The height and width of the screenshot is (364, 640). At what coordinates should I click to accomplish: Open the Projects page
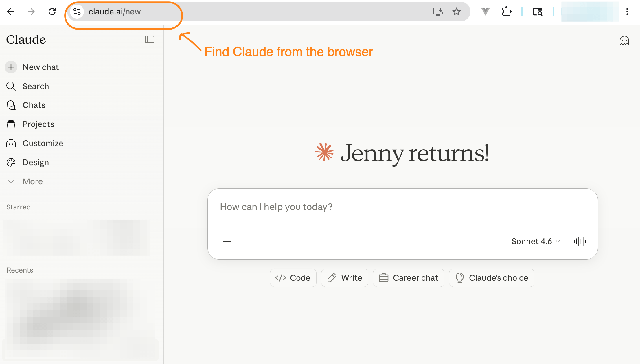point(30,124)
